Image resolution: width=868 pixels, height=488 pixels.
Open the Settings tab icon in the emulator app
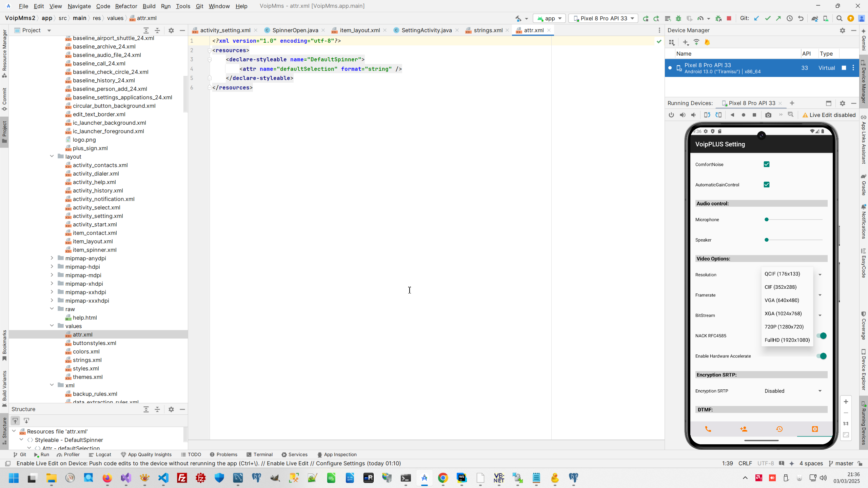815,429
